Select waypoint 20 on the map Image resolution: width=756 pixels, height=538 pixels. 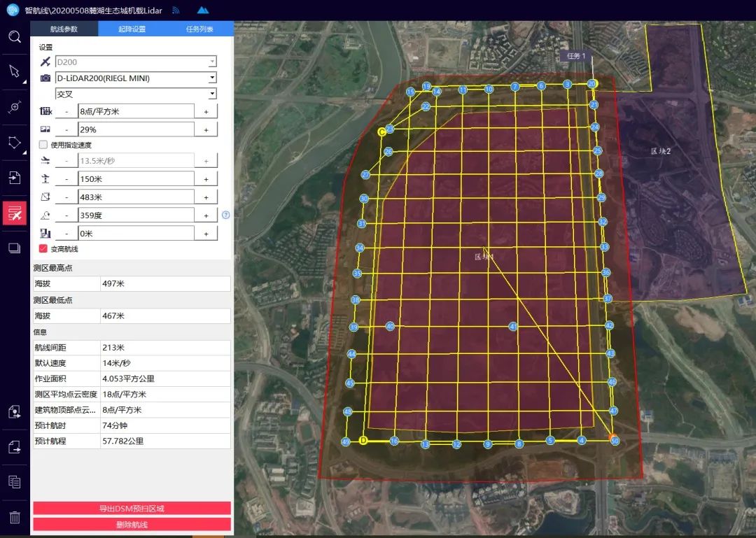592,84
